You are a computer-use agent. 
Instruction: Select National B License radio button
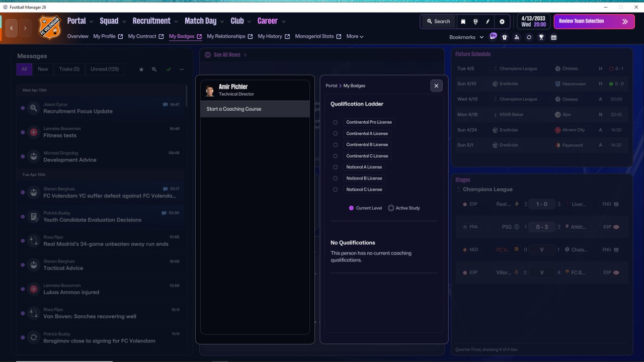(336, 178)
